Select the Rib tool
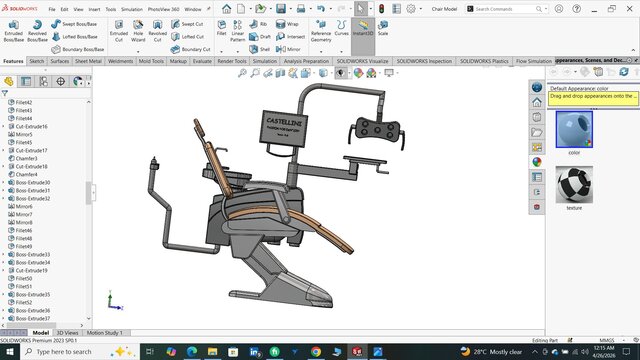Screen dimensions: 640x360 point(258,24)
